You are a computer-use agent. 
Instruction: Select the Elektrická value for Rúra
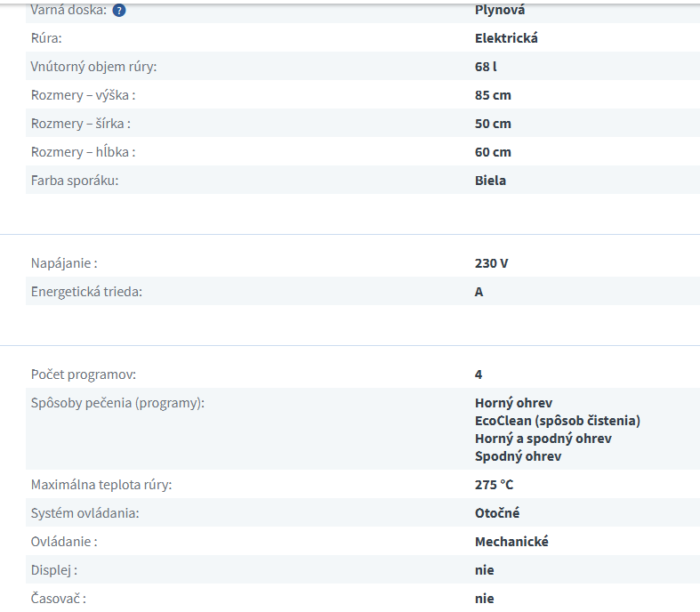click(x=506, y=38)
